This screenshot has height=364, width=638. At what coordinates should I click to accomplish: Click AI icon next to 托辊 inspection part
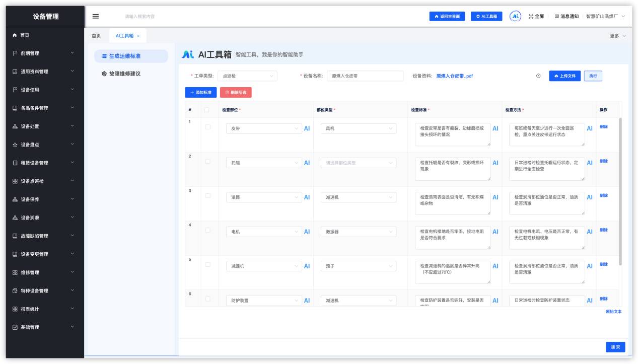[307, 163]
